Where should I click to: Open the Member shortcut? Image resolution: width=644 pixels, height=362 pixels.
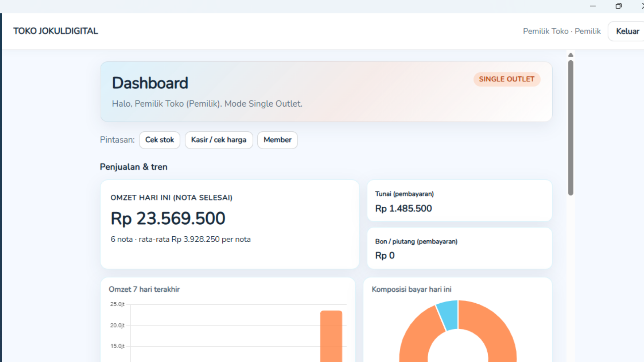(277, 140)
